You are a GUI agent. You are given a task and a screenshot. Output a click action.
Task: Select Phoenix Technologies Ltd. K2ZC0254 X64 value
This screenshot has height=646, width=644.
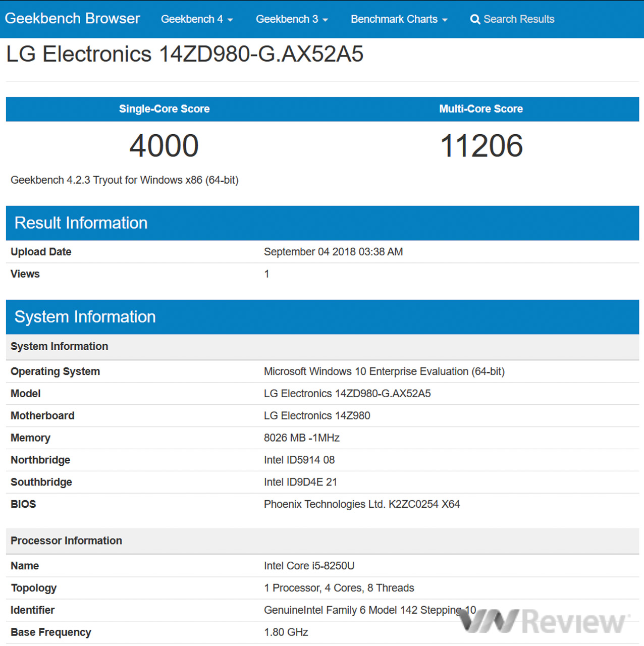coord(362,504)
